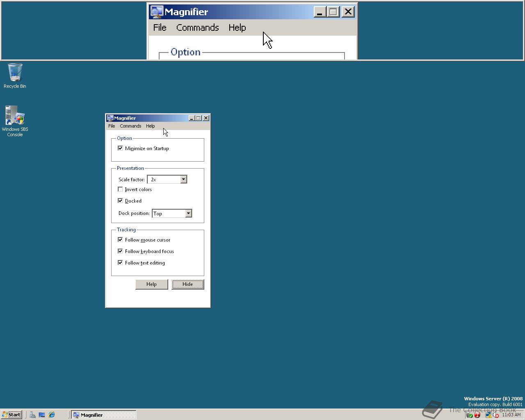Click the red alert shield tray icon
Screen dimensions: 525x420
click(x=477, y=415)
